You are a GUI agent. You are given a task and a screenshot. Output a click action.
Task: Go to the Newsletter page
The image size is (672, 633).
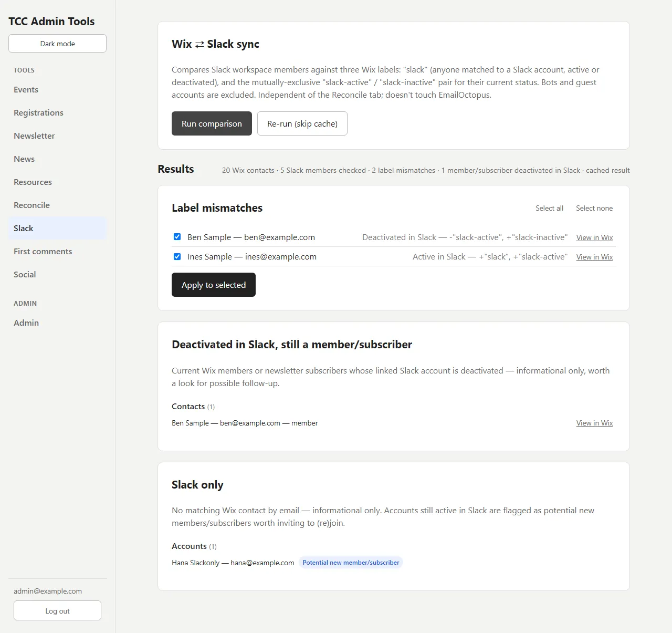pos(57,136)
